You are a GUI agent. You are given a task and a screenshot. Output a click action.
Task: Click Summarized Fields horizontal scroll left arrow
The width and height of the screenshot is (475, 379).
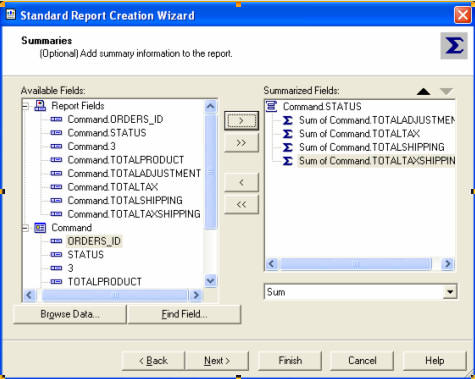[272, 264]
